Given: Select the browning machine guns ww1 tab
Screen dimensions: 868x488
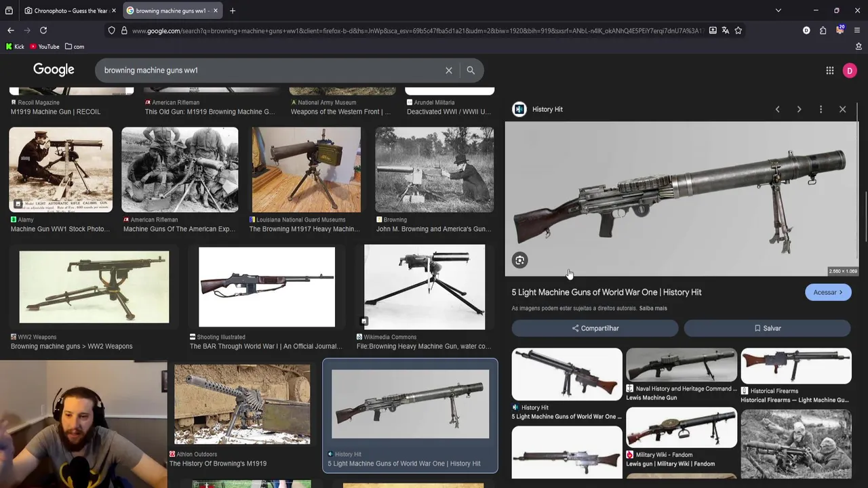Looking at the screenshot, I should click(172, 11).
